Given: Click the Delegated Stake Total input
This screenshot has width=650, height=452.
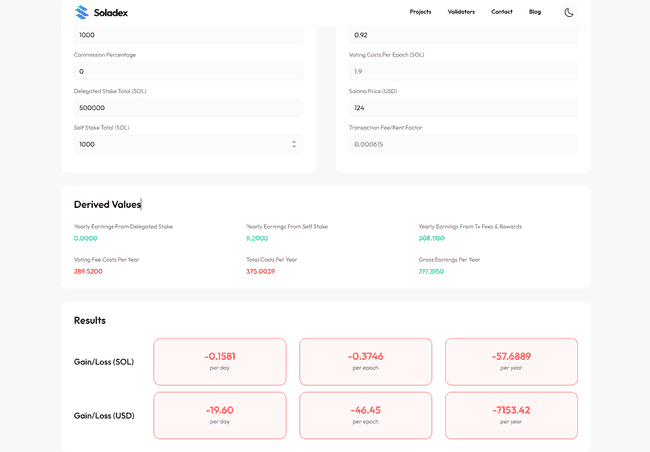Looking at the screenshot, I should tap(188, 108).
